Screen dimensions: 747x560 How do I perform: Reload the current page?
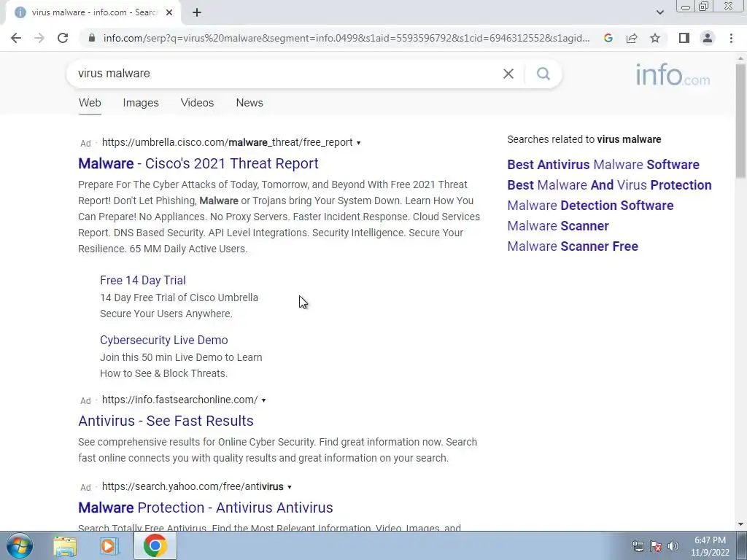pos(63,38)
